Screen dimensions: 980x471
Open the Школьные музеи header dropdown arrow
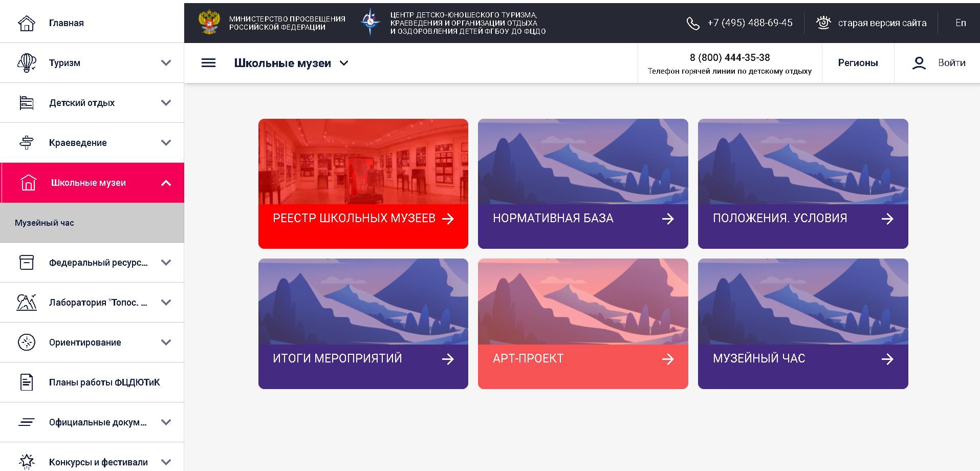[x=344, y=63]
